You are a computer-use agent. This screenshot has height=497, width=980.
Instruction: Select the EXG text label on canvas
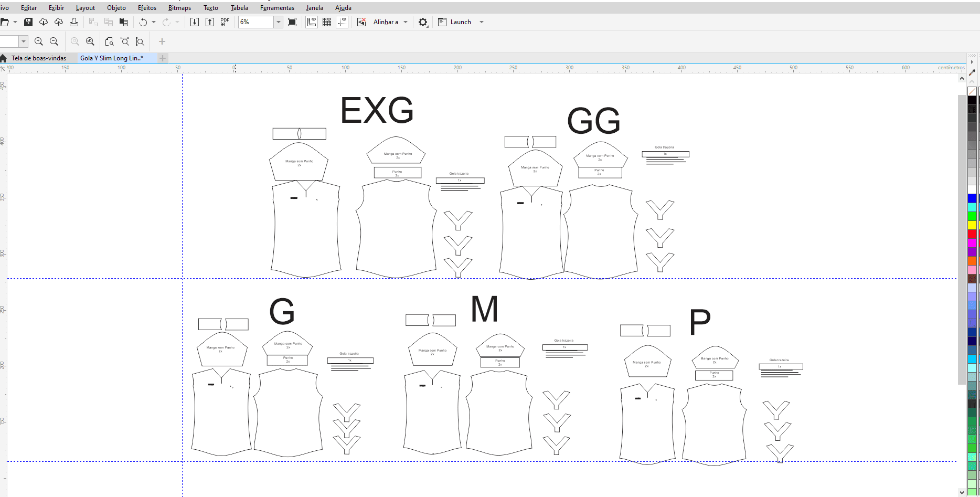click(x=377, y=110)
